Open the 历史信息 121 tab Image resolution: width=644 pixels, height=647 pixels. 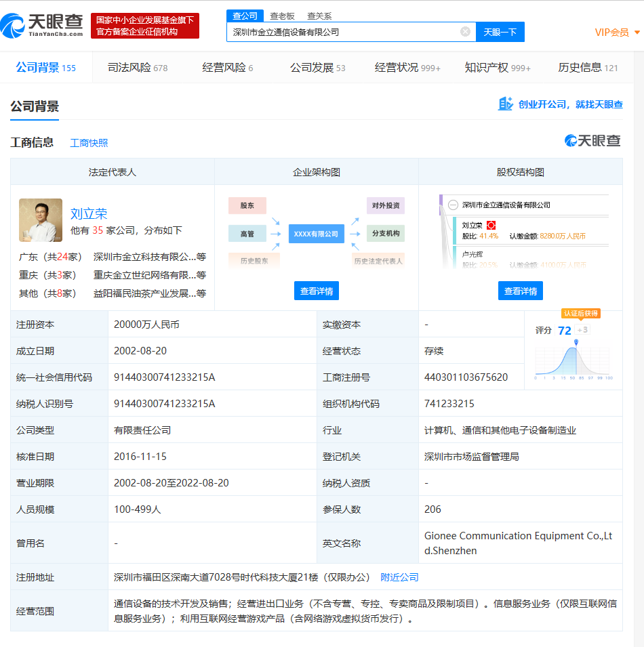tap(588, 68)
